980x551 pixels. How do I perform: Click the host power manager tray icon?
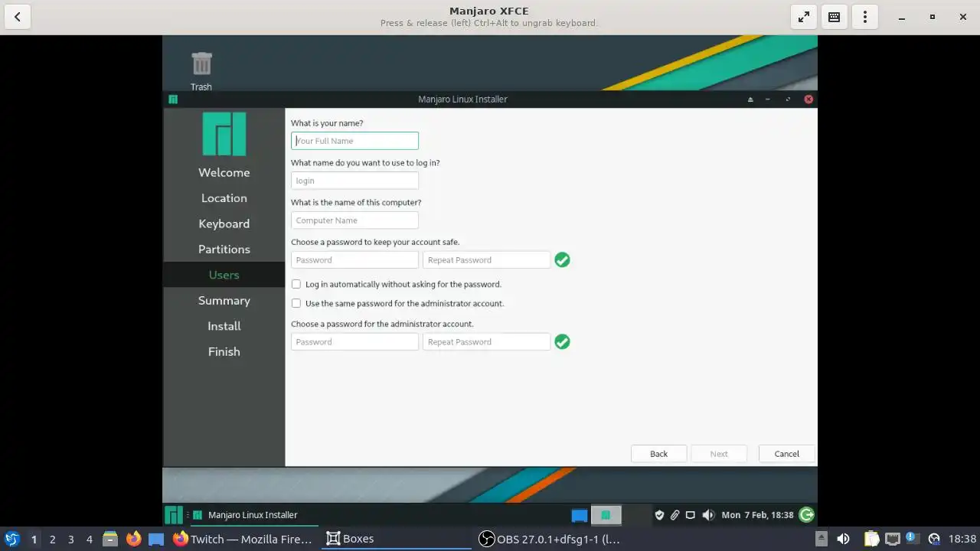coord(933,539)
